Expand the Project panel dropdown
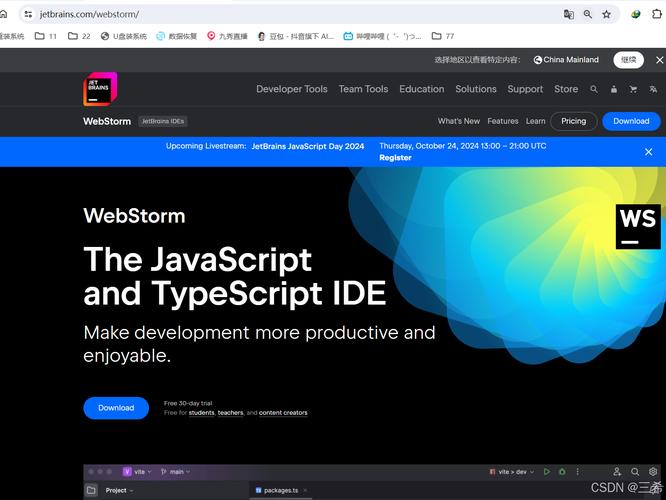 [x=119, y=490]
